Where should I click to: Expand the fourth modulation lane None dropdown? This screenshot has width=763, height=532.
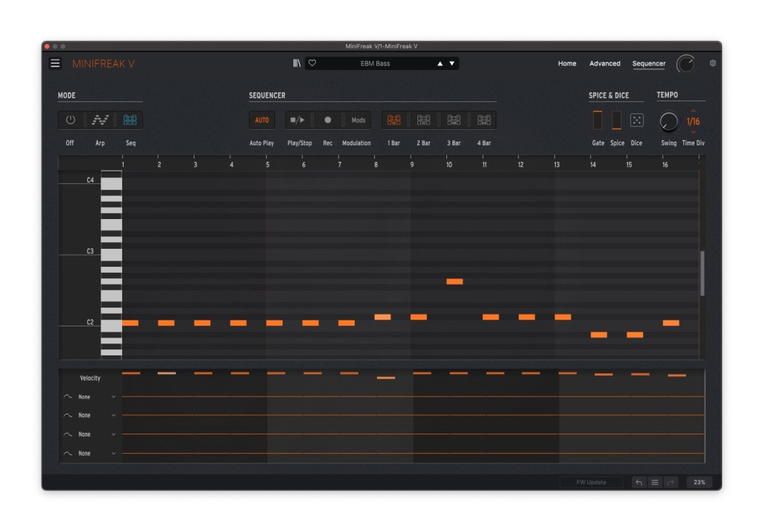coord(113,454)
